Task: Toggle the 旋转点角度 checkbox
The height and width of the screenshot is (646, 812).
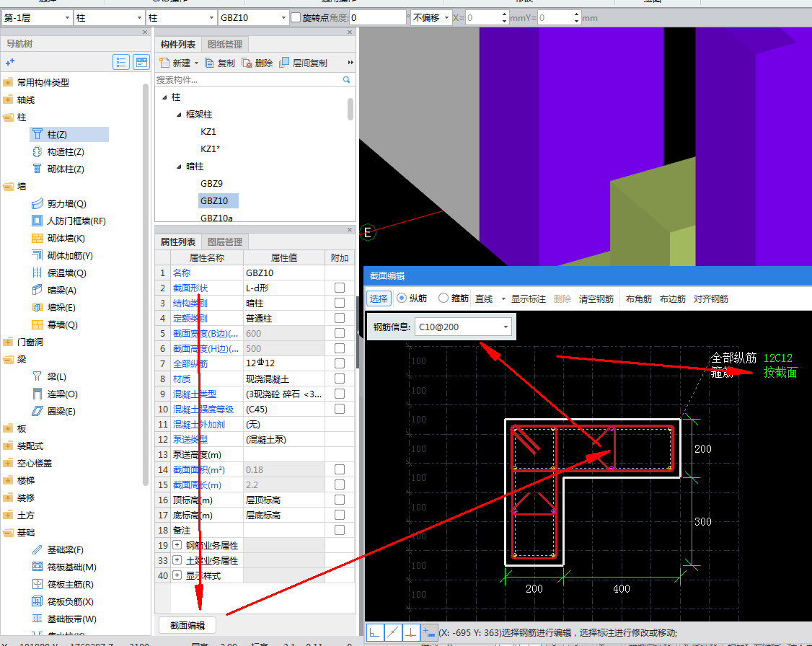Action: pyautogui.click(x=296, y=17)
